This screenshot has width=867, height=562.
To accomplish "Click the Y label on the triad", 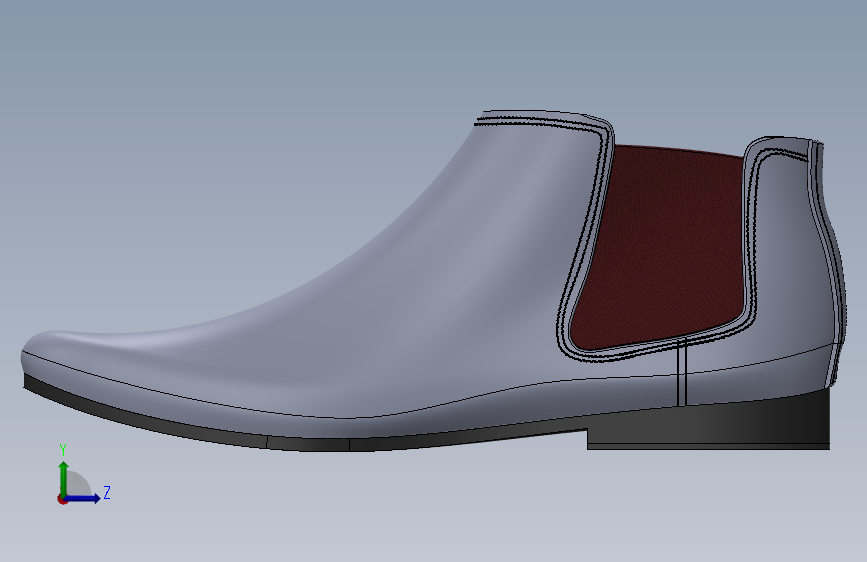I will tap(63, 450).
